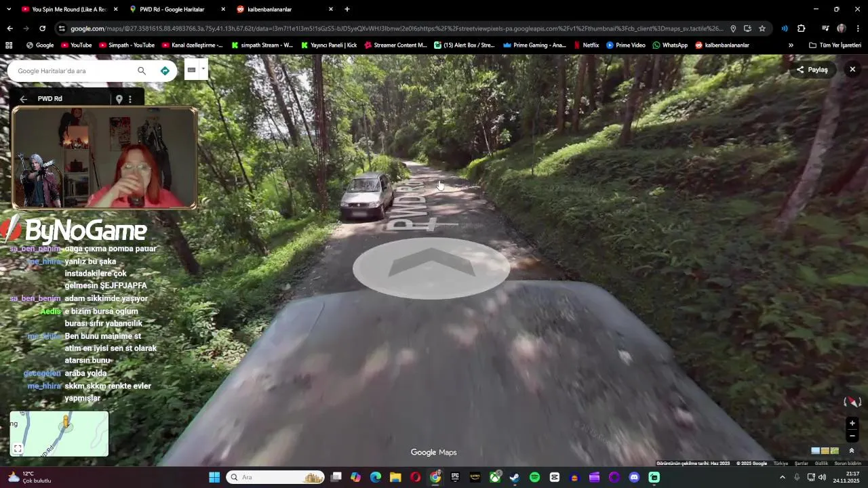Expand the minimap with the fullscreen icon
This screenshot has width=868, height=488.
coord(18,449)
